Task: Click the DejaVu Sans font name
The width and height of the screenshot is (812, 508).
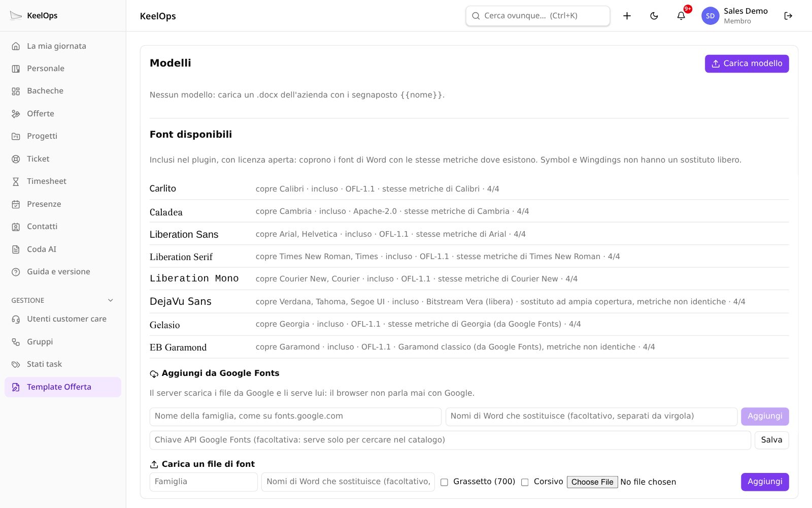Action: tap(181, 301)
